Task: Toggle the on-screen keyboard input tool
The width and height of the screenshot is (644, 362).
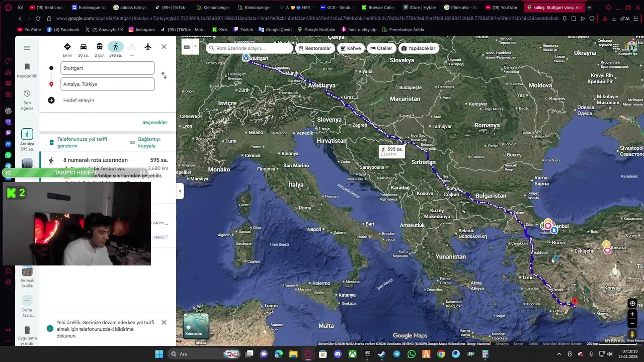Action: 187,47
